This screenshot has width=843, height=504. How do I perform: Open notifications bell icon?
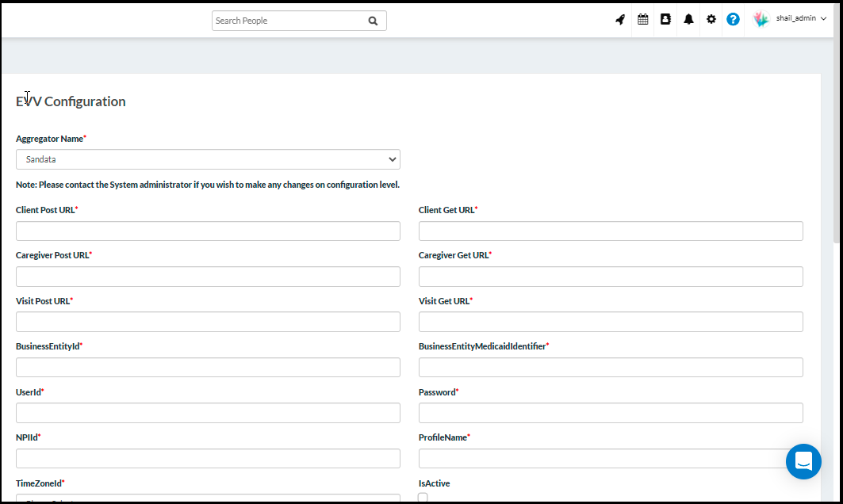pyautogui.click(x=688, y=20)
